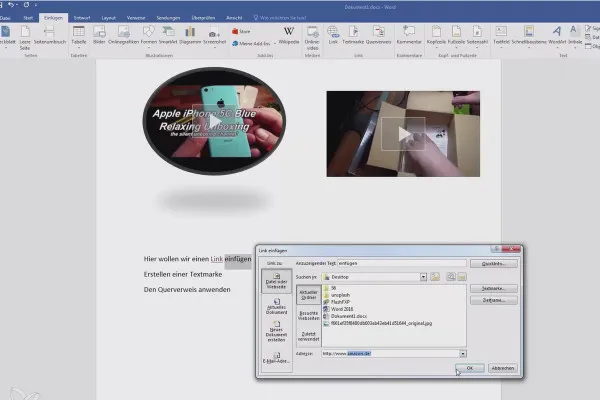Click the browse for file folder icon

click(x=462, y=277)
